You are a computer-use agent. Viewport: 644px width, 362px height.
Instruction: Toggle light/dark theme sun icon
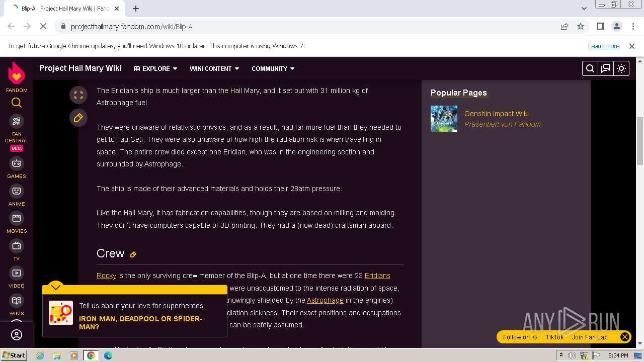(621, 68)
